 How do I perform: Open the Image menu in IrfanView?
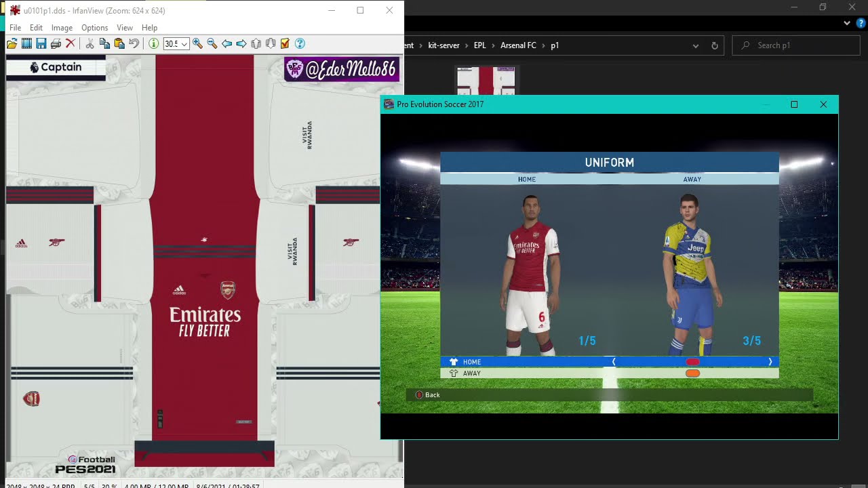(x=62, y=28)
